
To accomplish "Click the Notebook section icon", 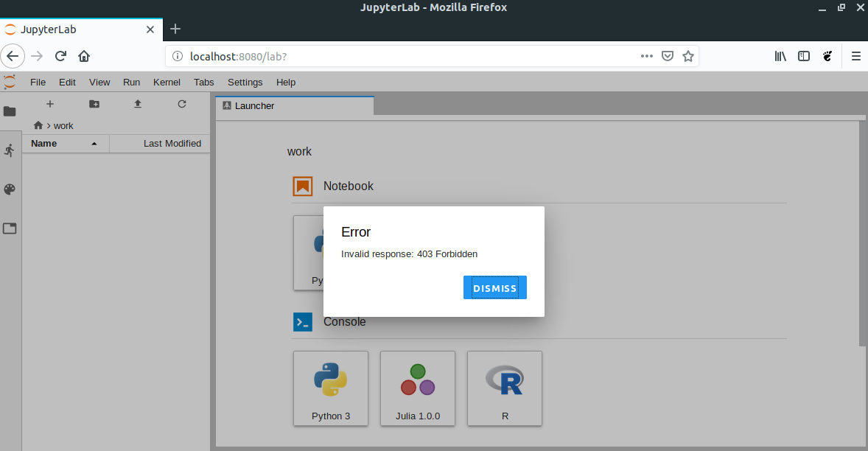I will click(x=303, y=186).
